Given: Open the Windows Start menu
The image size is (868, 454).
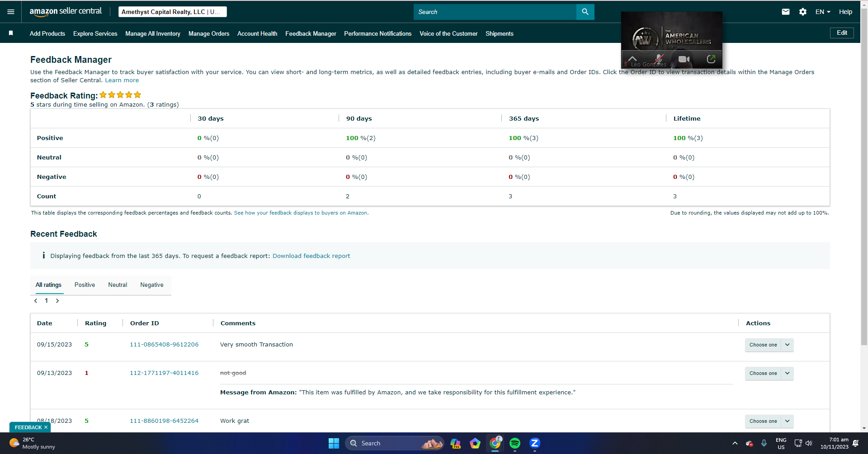Looking at the screenshot, I should (334, 443).
